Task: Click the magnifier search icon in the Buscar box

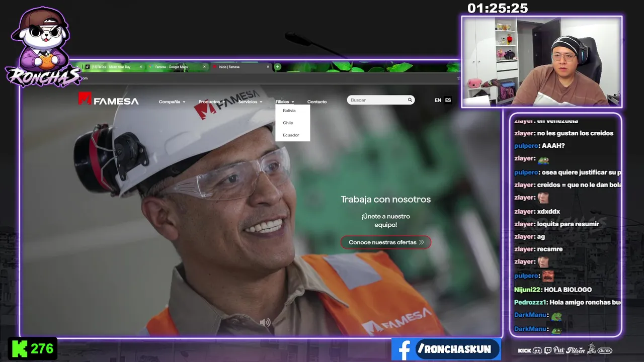Action: click(410, 100)
